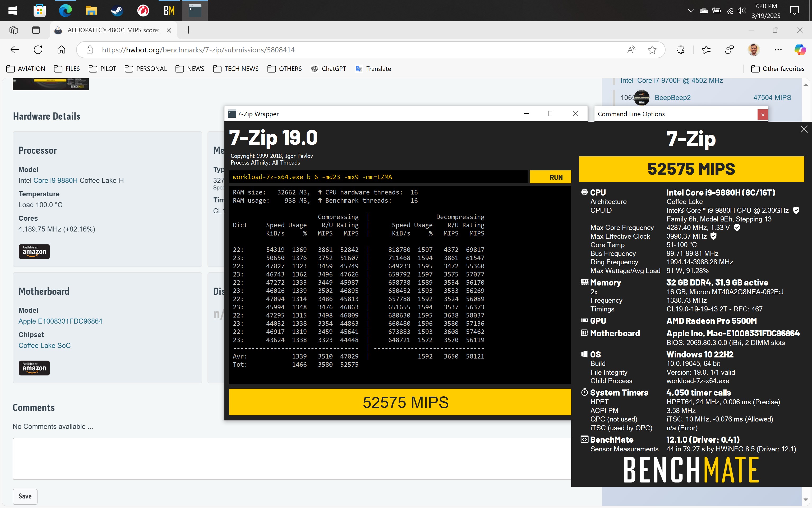Open the system clock and calendar

pyautogui.click(x=766, y=11)
